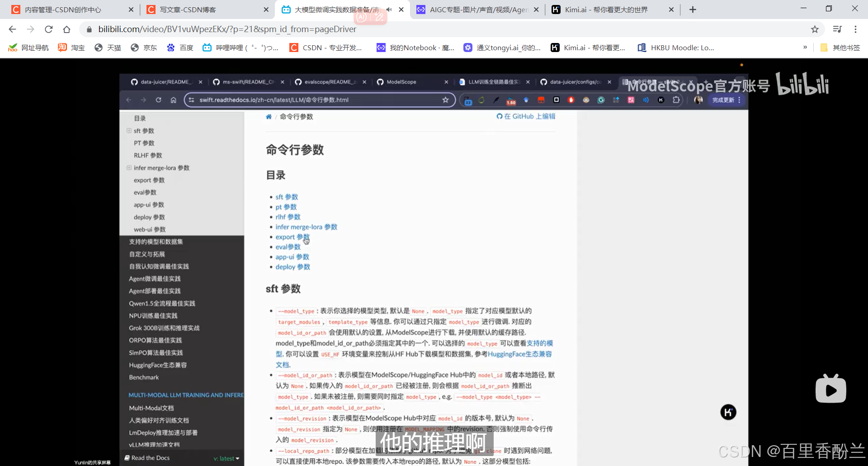The image size is (868, 466).
Task: Click the inner browser's reload icon
Action: (x=158, y=100)
